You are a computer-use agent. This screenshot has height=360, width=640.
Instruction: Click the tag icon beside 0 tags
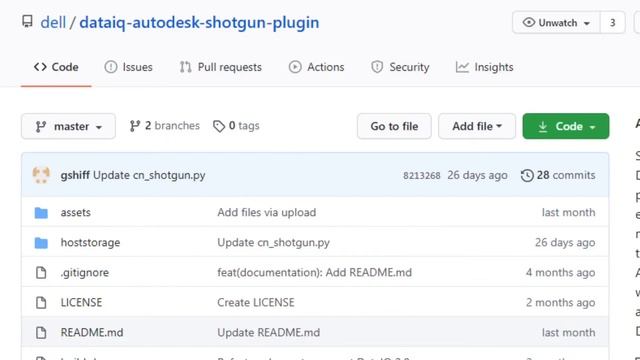pyautogui.click(x=219, y=126)
